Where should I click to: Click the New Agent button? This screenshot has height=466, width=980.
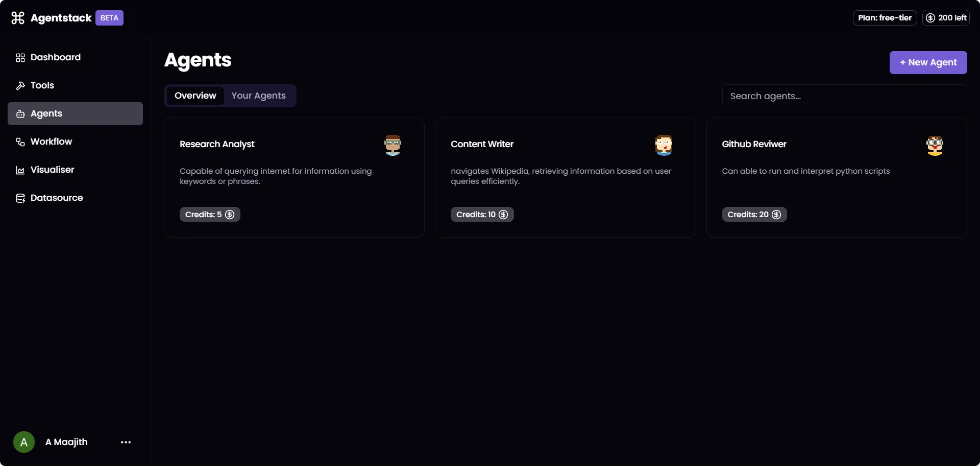click(928, 62)
